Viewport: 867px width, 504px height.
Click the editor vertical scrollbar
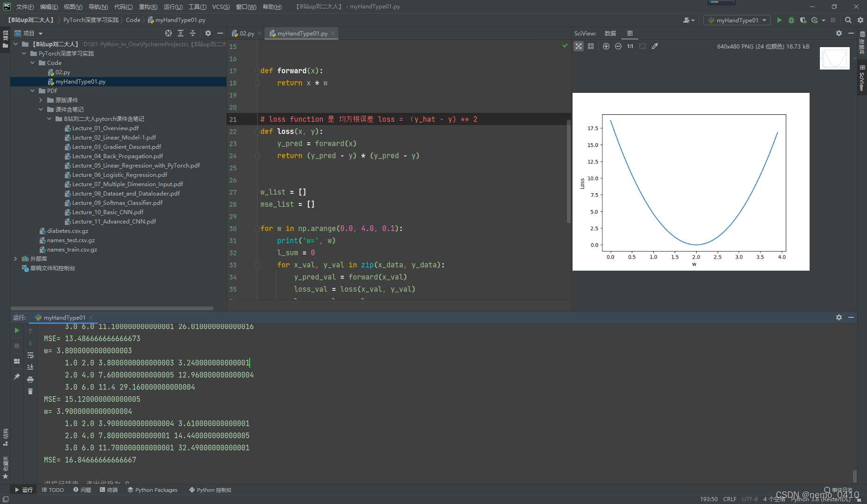[568, 171]
